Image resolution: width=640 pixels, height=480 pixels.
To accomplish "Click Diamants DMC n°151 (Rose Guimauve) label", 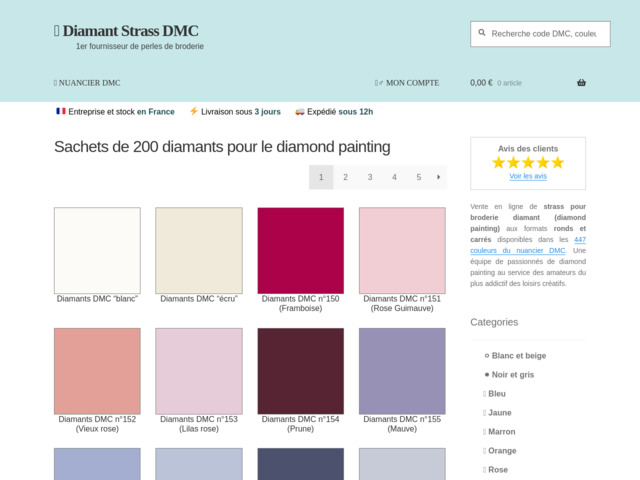I will click(x=402, y=304).
